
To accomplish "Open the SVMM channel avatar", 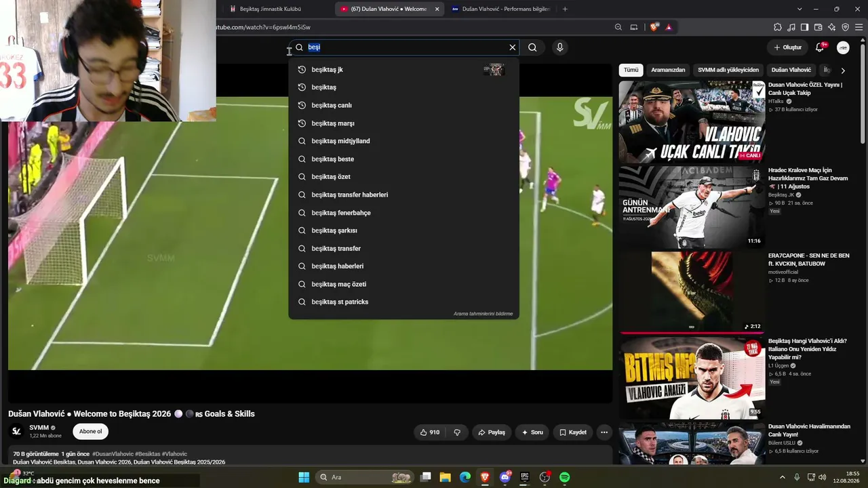I will click(x=16, y=432).
